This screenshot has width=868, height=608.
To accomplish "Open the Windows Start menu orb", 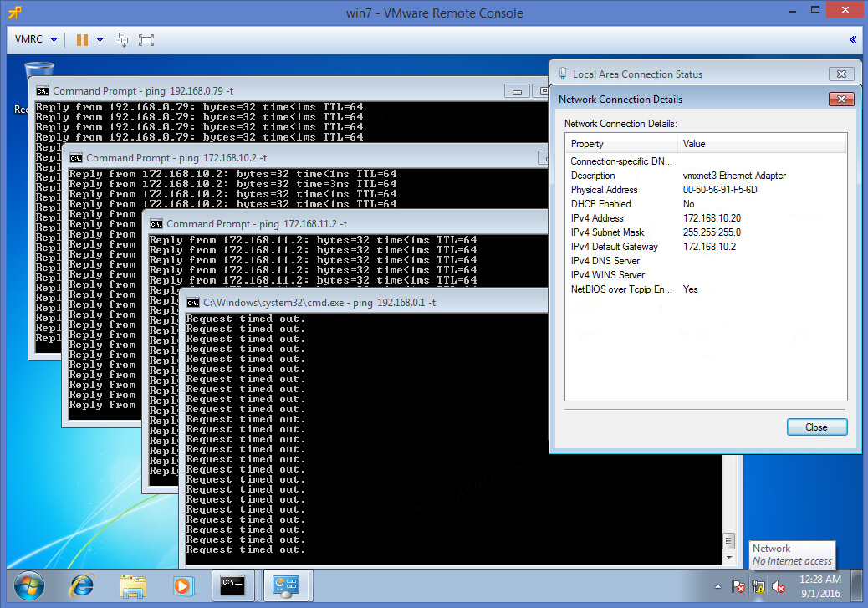I will coord(29,585).
